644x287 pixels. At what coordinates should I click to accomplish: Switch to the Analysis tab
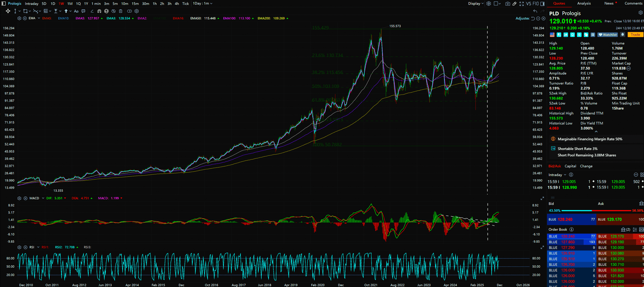[584, 3]
